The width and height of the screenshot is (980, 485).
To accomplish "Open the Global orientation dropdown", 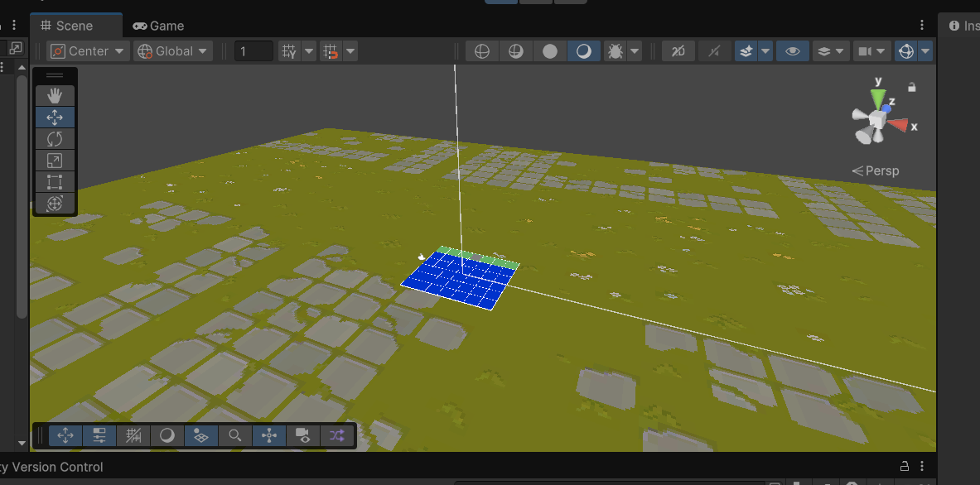I will point(172,50).
